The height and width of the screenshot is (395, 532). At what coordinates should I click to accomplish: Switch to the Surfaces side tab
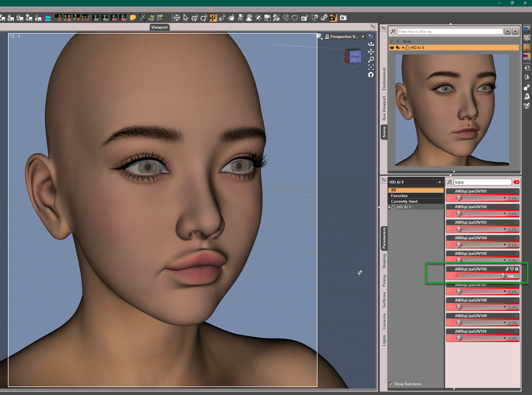(384, 300)
